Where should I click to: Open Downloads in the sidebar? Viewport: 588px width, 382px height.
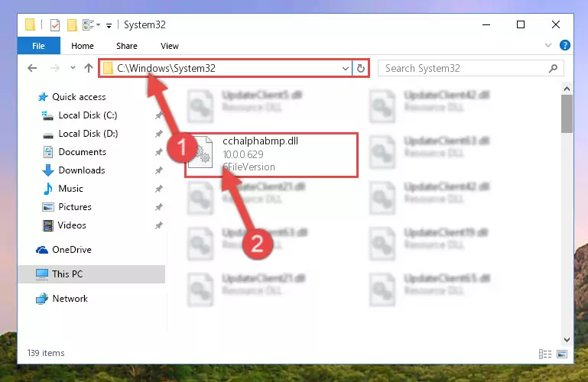[82, 170]
